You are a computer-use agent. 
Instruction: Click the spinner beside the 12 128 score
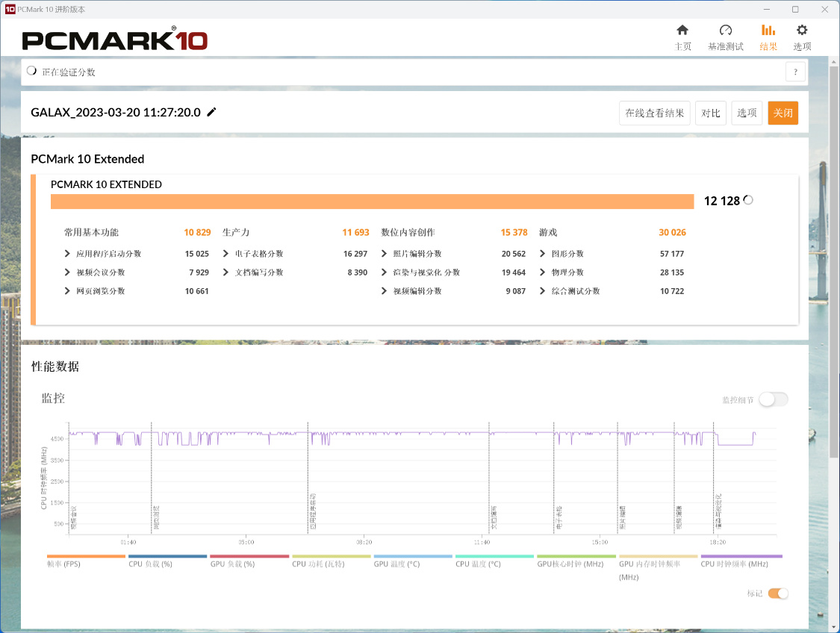[x=748, y=200]
